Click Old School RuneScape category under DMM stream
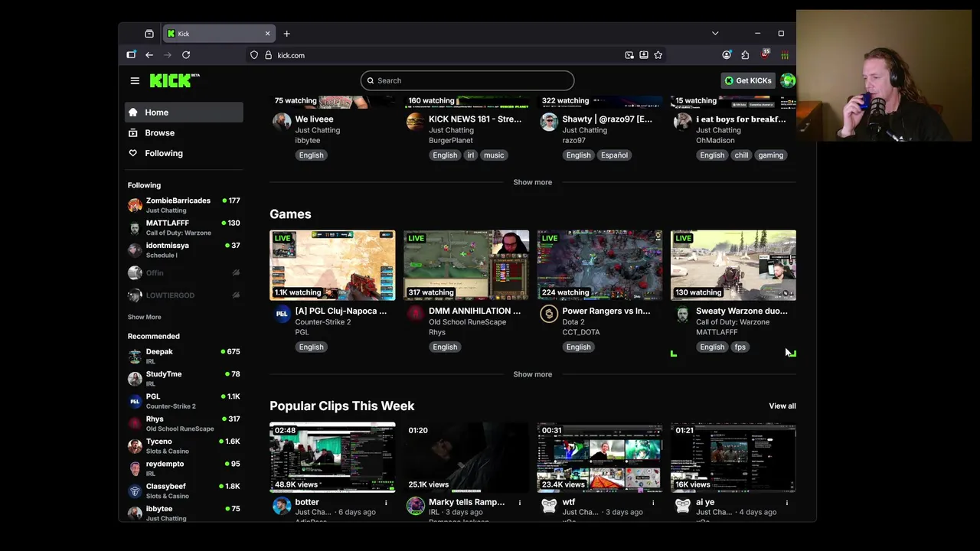980x551 pixels. [x=467, y=322]
